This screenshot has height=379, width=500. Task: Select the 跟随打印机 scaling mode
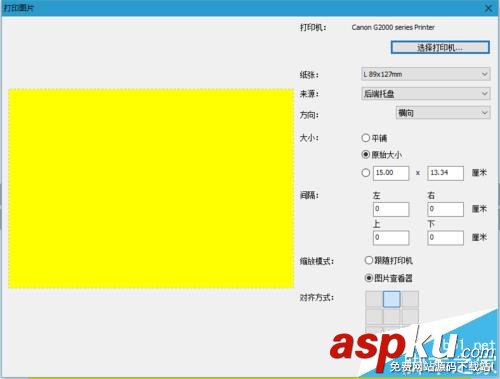pos(368,260)
